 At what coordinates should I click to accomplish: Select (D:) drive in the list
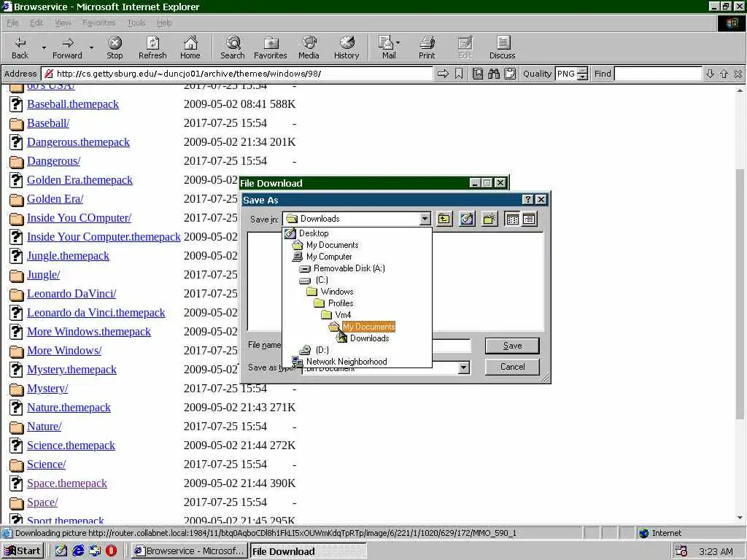[x=322, y=350]
